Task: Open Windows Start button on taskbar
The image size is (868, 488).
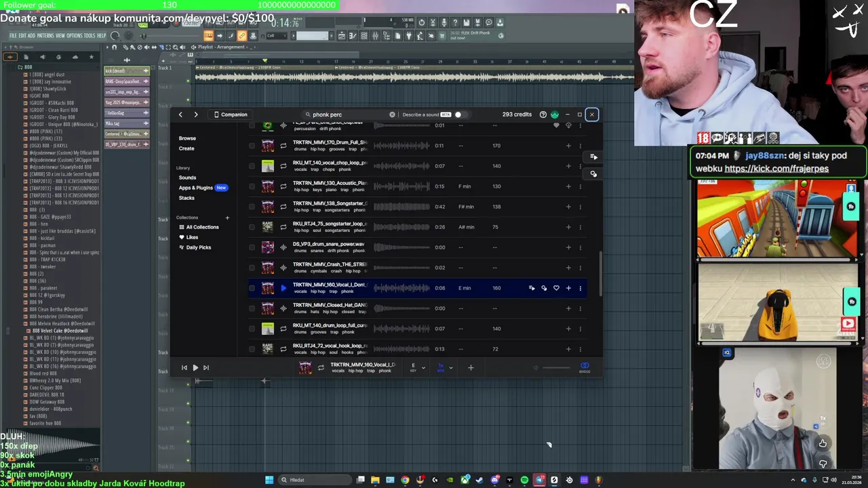Action: point(269,480)
